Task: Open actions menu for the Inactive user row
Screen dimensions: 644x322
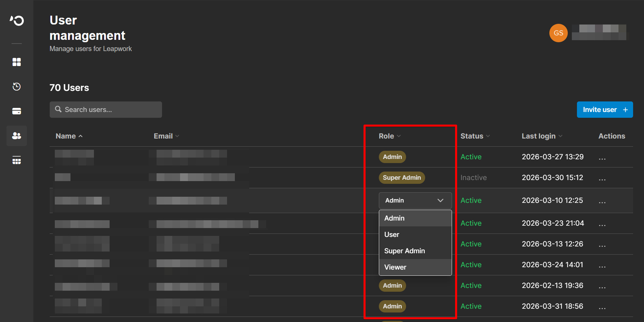Action: 602,178
